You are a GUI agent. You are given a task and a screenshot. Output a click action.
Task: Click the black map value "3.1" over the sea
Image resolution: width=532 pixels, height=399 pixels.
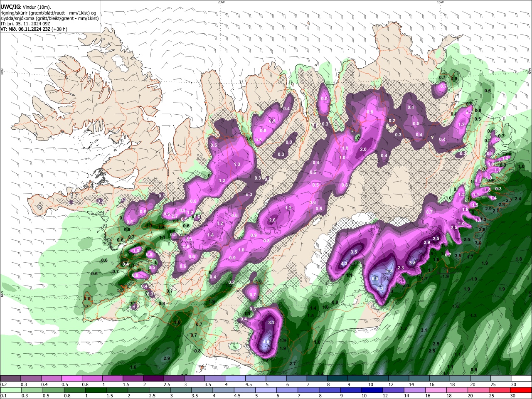(x=424, y=330)
